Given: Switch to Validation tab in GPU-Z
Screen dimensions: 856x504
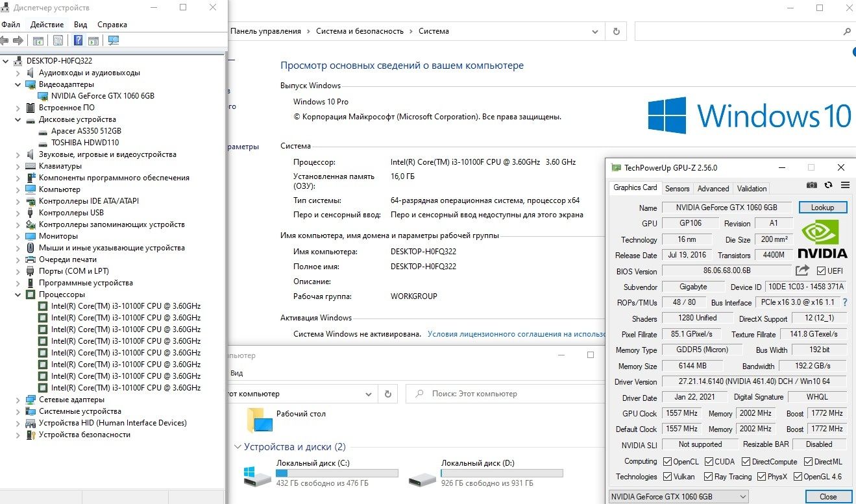Looking at the screenshot, I should pos(752,188).
